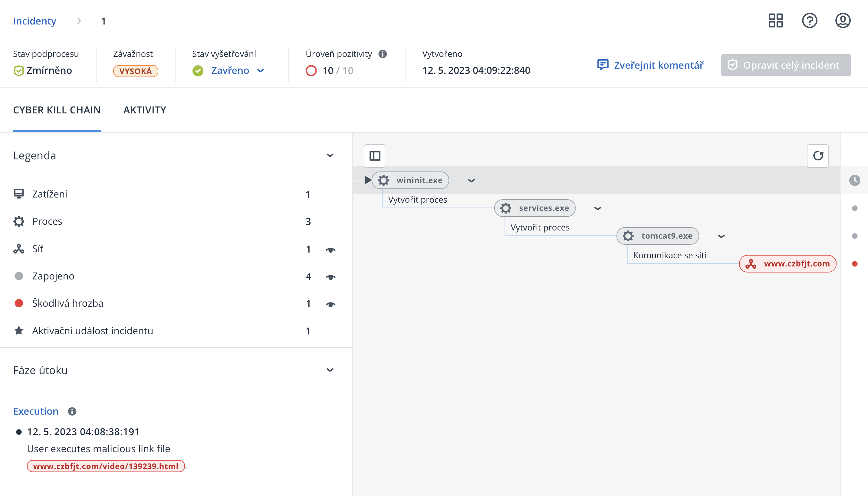Viewport: 868px width, 496px height.
Task: Click the clock icon on timeline
Action: 854,180
